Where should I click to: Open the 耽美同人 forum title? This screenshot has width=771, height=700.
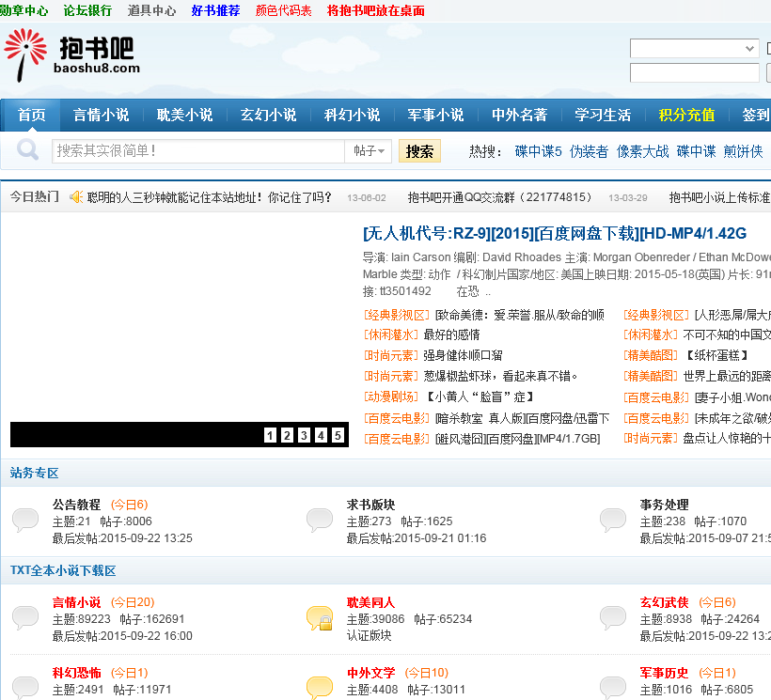370,602
